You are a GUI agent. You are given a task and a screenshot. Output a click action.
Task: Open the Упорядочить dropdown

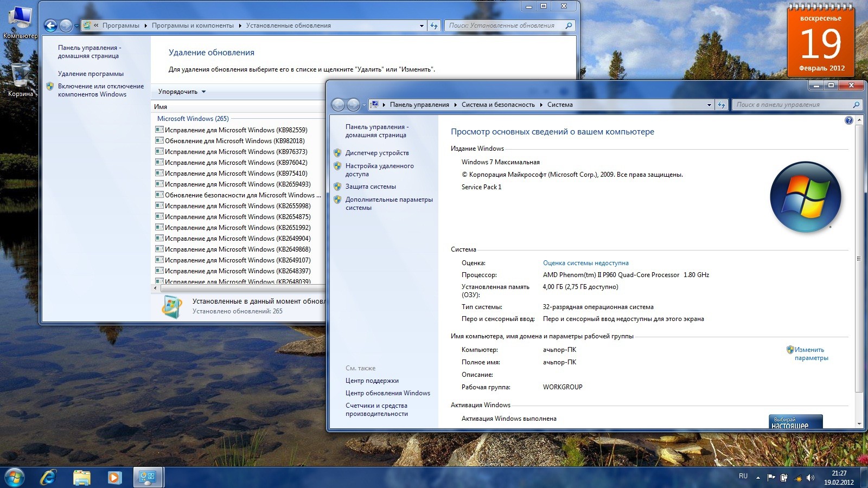(x=182, y=92)
